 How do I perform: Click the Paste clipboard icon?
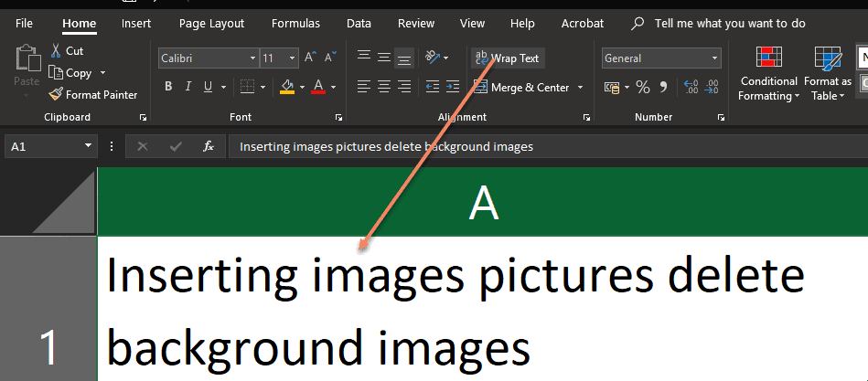click(28, 58)
